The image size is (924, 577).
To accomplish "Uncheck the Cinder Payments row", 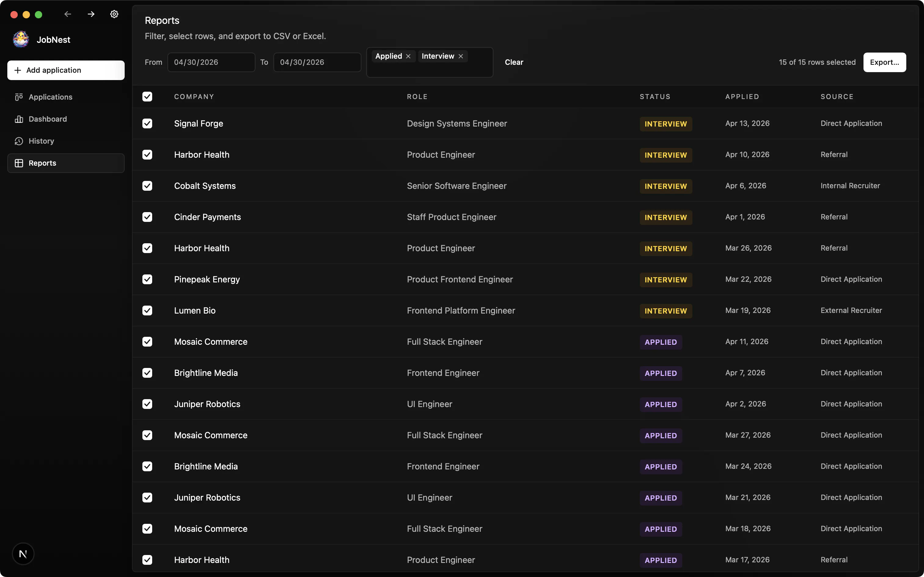I will coord(147,217).
